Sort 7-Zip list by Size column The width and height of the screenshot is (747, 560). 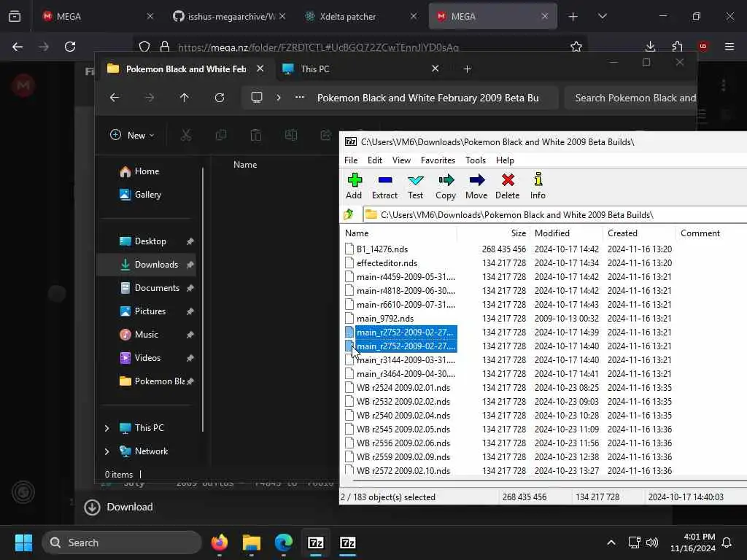point(519,233)
